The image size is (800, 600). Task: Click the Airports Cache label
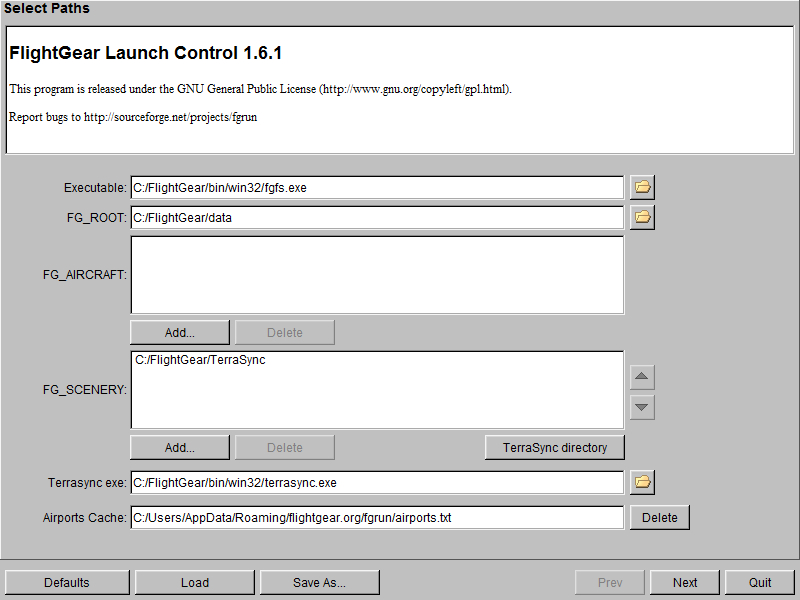pyautogui.click(x=85, y=518)
